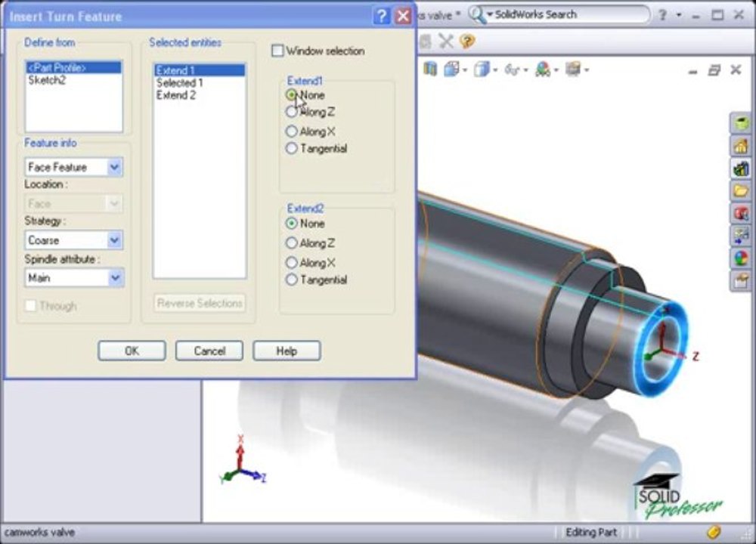The width and height of the screenshot is (756, 544).
Task: Open the File Explorer folder tab
Action: (x=741, y=191)
